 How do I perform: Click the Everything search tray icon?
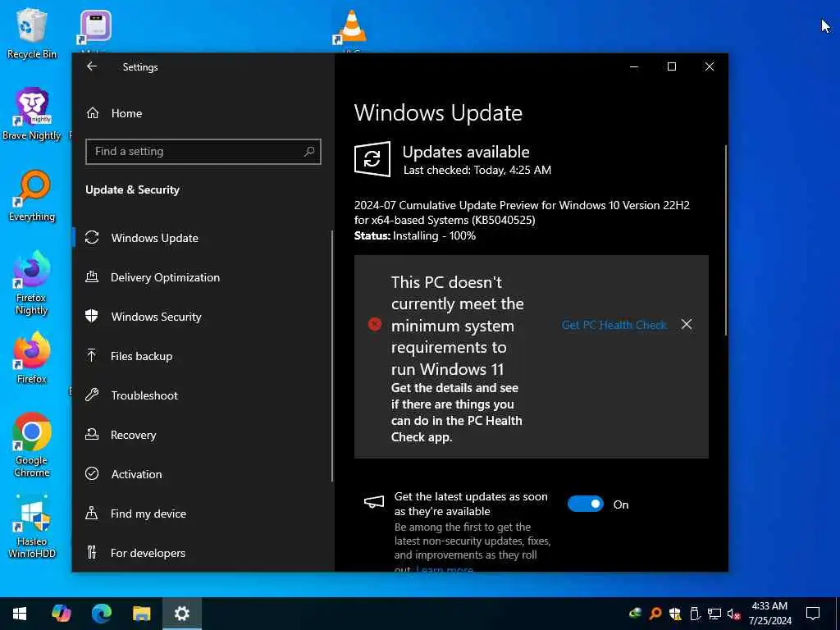[655, 614]
